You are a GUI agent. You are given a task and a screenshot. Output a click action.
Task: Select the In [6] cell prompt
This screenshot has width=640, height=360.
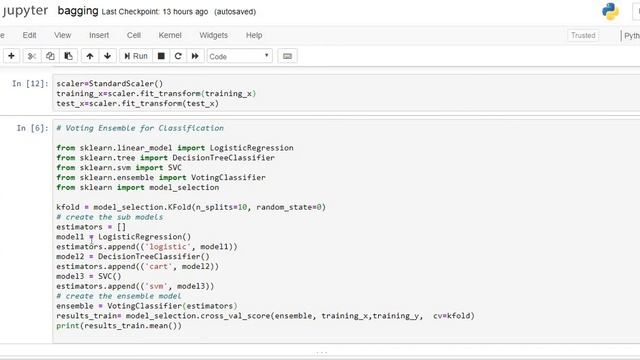pyautogui.click(x=32, y=128)
